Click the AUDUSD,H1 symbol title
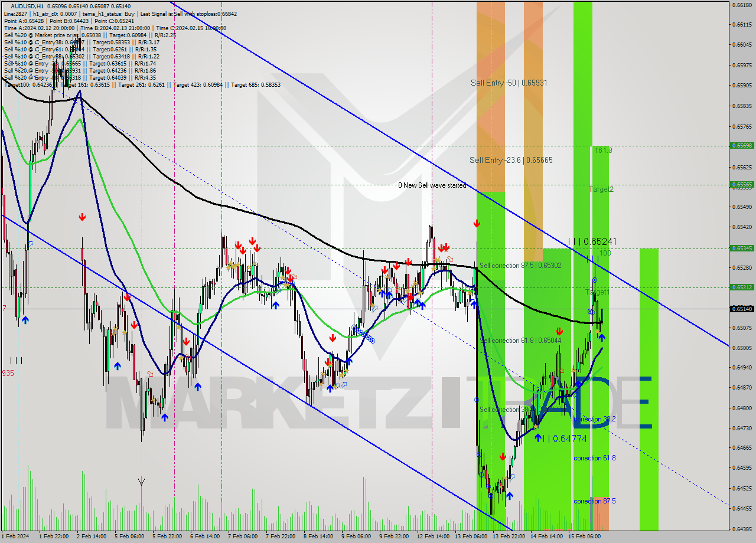The width and height of the screenshot is (756, 543). click(27, 6)
